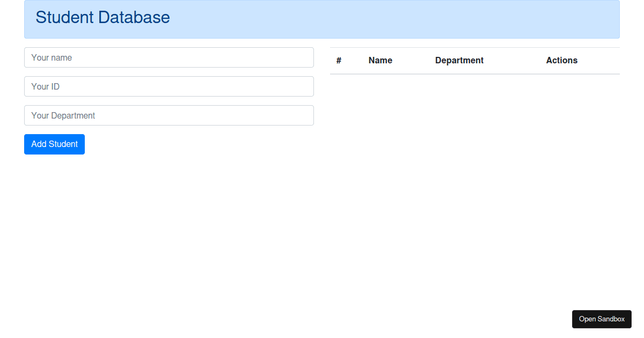Click the Add Student label text
Screen dimensions: 644x338
tap(54, 144)
